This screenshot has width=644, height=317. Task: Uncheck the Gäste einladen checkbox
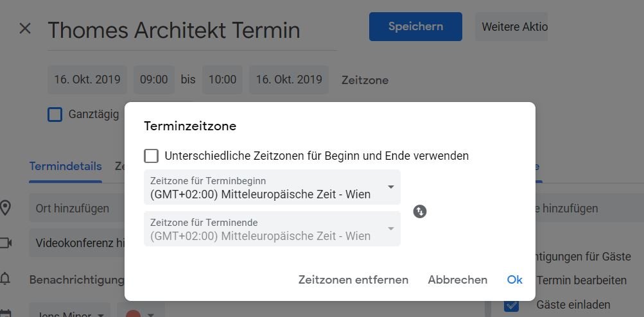(511, 305)
